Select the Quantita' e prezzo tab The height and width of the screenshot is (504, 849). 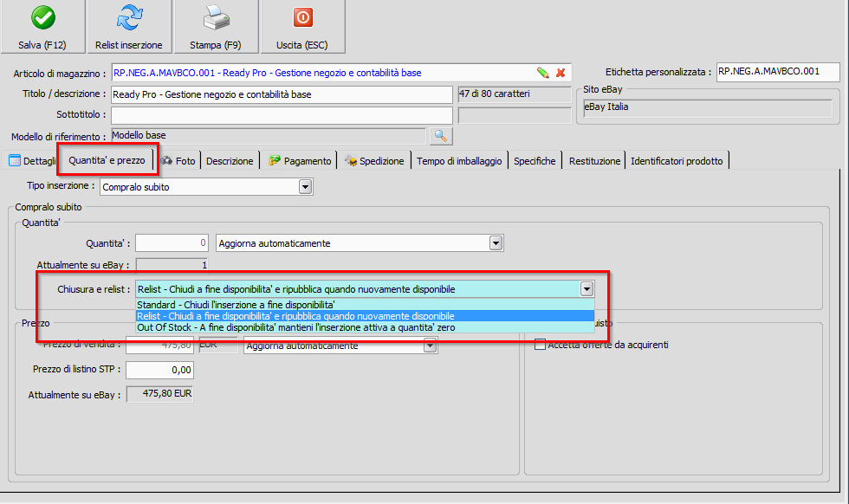coord(107,160)
